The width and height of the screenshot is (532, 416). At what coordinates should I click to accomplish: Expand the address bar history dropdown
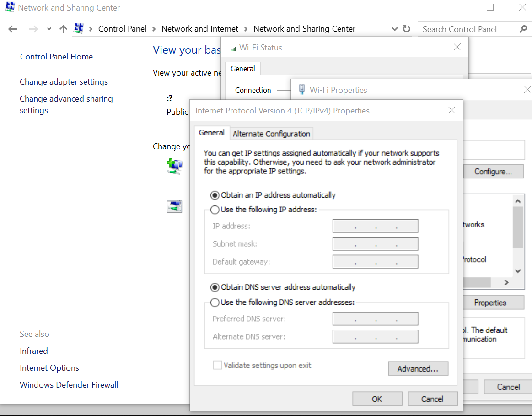click(x=395, y=29)
